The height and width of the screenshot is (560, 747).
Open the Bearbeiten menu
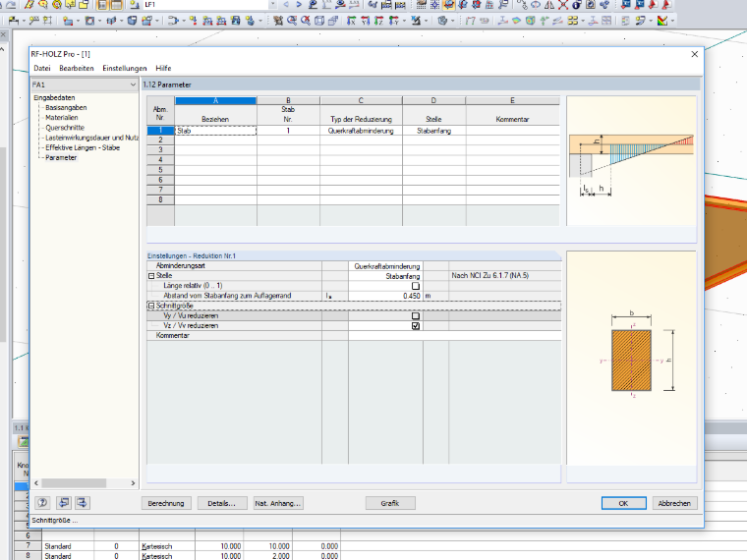[x=77, y=68]
